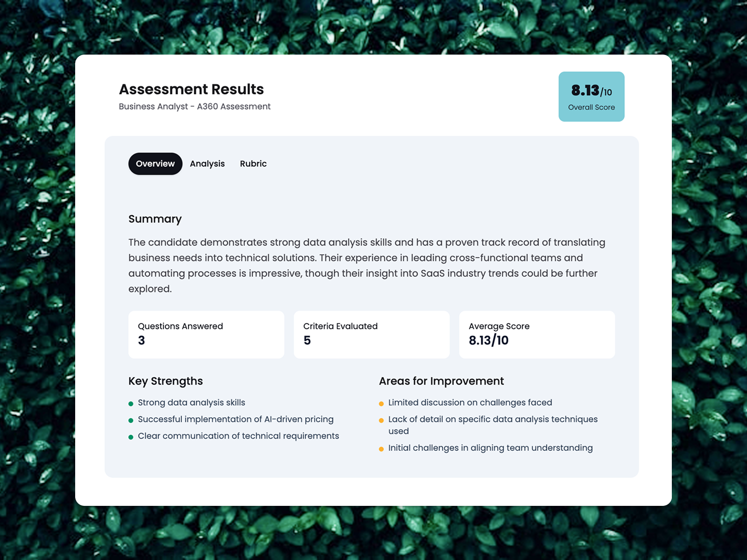Image resolution: width=747 pixels, height=560 pixels.
Task: Click the Business Analyst A360 Assessment subtitle
Action: 195,106
